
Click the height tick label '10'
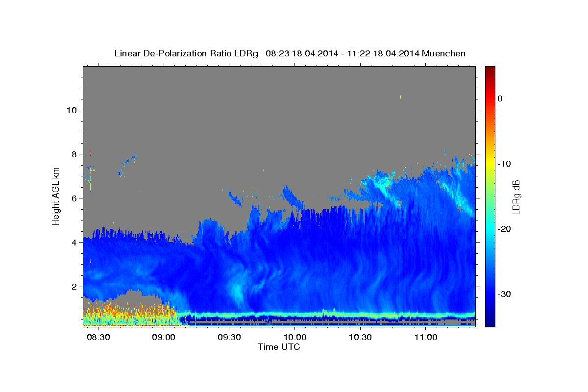click(x=71, y=110)
